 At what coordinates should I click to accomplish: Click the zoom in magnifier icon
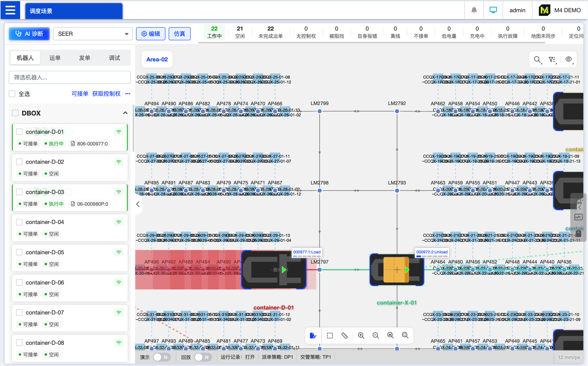point(361,335)
